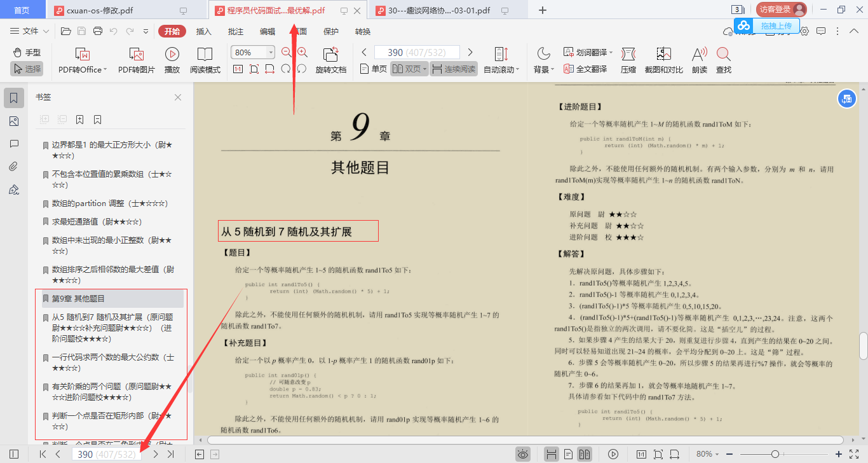Image resolution: width=868 pixels, height=463 pixels.
Task: Toggle continuous reading (连续阅读)
Action: click(x=454, y=69)
